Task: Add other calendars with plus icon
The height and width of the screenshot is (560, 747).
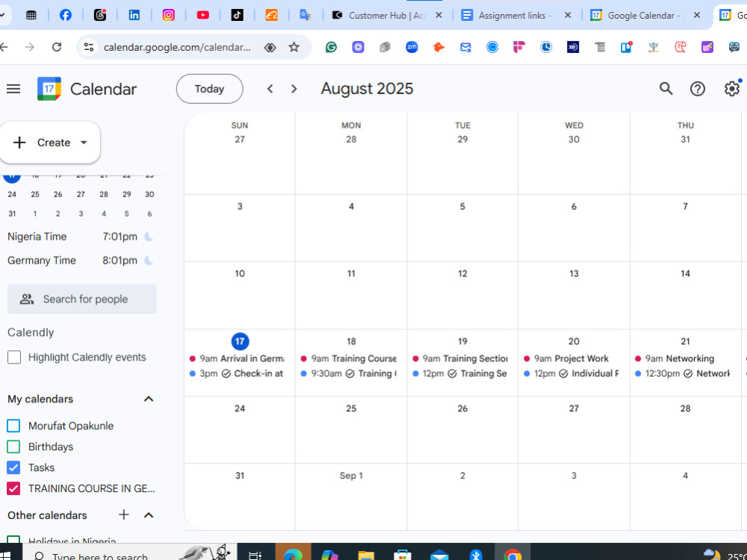Action: pos(124,514)
